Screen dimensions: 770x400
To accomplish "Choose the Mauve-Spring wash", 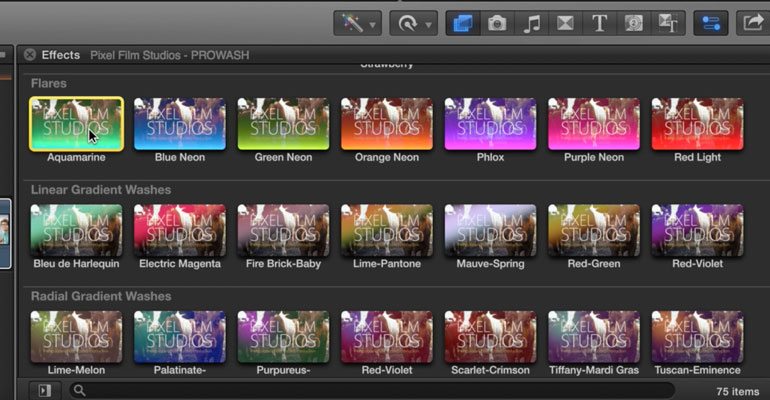I will point(491,230).
